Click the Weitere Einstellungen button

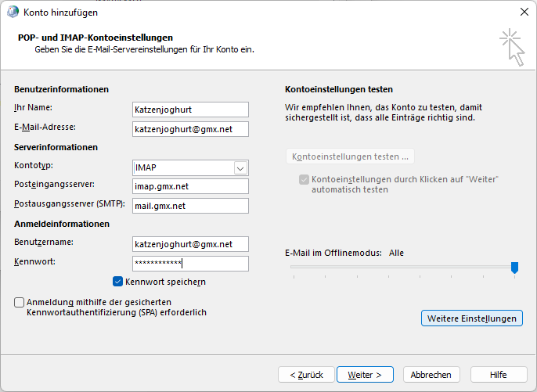pyautogui.click(x=471, y=318)
